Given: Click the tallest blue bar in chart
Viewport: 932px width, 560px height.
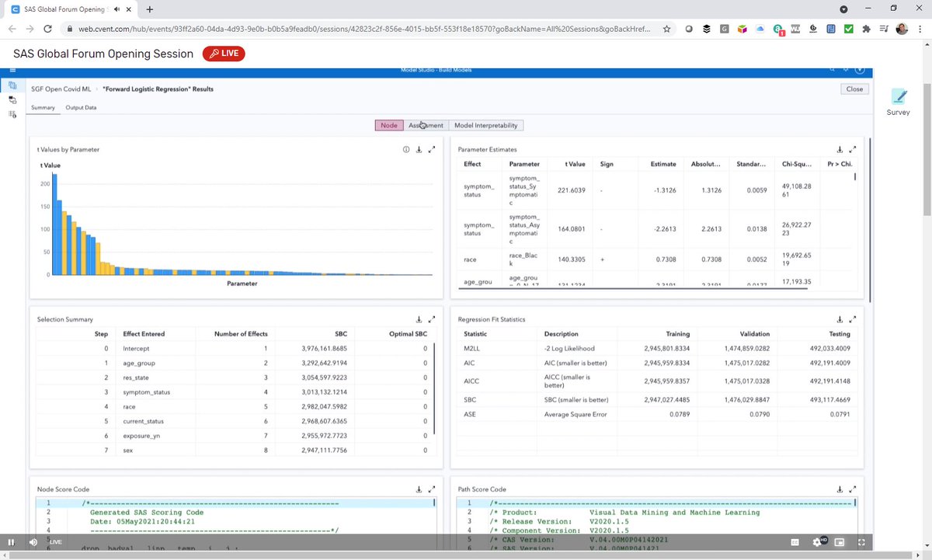Looking at the screenshot, I should [x=56, y=224].
